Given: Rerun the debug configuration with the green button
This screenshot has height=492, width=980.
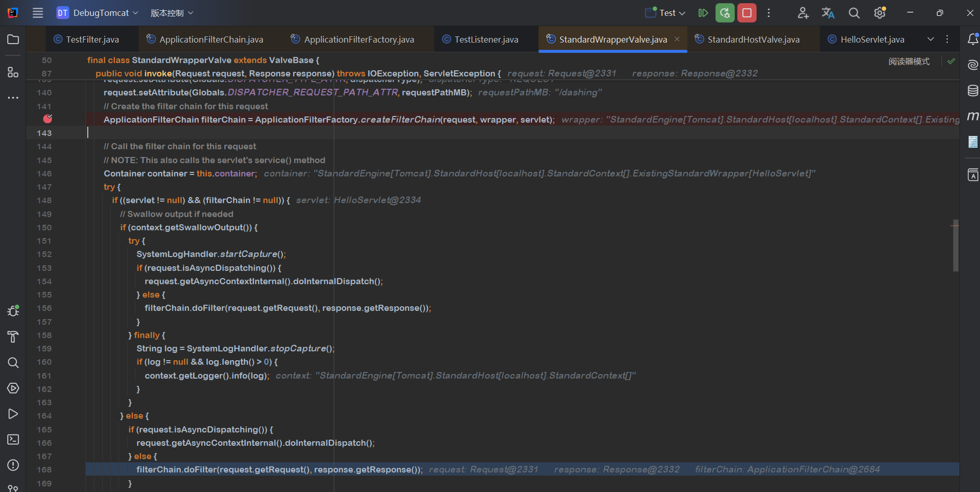Looking at the screenshot, I should click(x=725, y=13).
